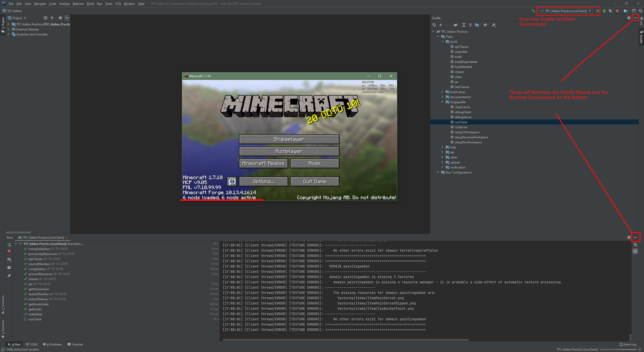Hide the Gradle tool window

pyautogui.click(x=635, y=18)
